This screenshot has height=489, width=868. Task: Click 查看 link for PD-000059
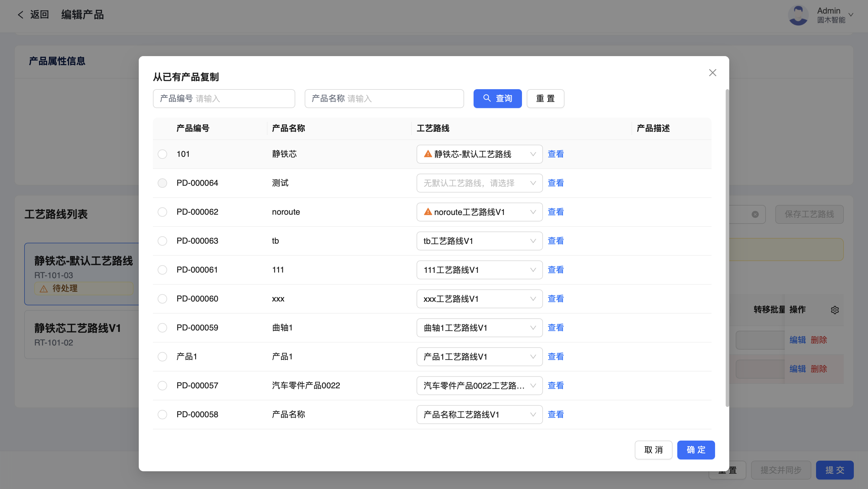coord(556,327)
